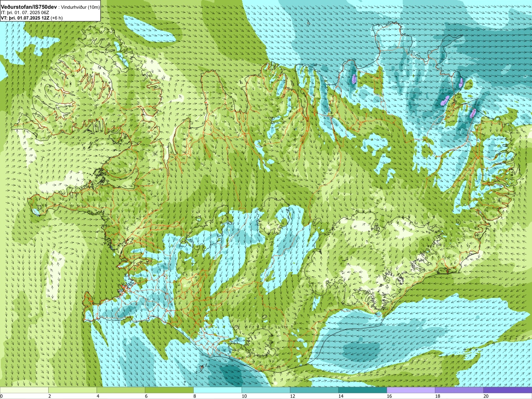Click the 4–6 medium green legend swatch
This screenshot has height=399, width=532.
[x=121, y=390]
